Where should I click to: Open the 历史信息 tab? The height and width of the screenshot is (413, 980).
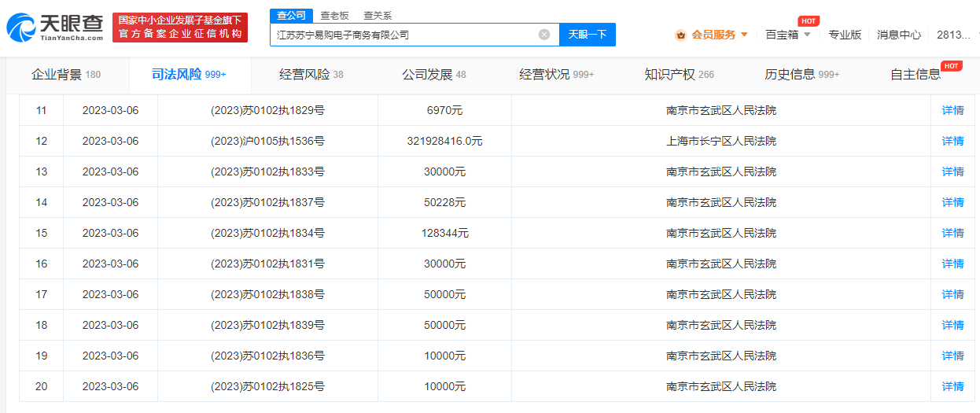[x=802, y=75]
